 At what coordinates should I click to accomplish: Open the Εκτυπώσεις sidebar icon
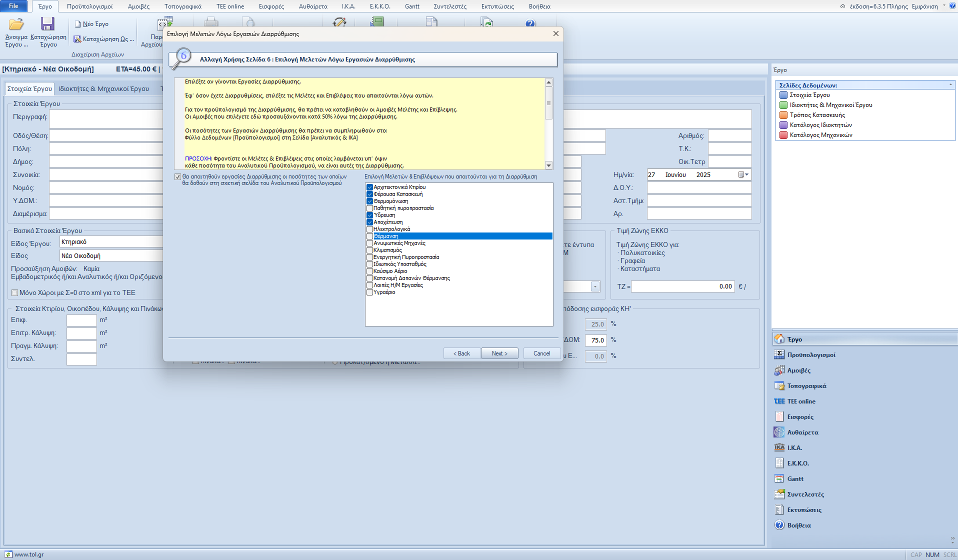(779, 509)
